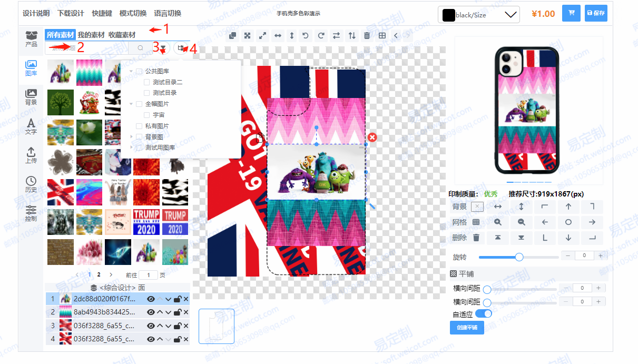Image resolution: width=638 pixels, height=364 pixels.
Task: Collapse the 全幅图片 tree node
Action: (131, 104)
